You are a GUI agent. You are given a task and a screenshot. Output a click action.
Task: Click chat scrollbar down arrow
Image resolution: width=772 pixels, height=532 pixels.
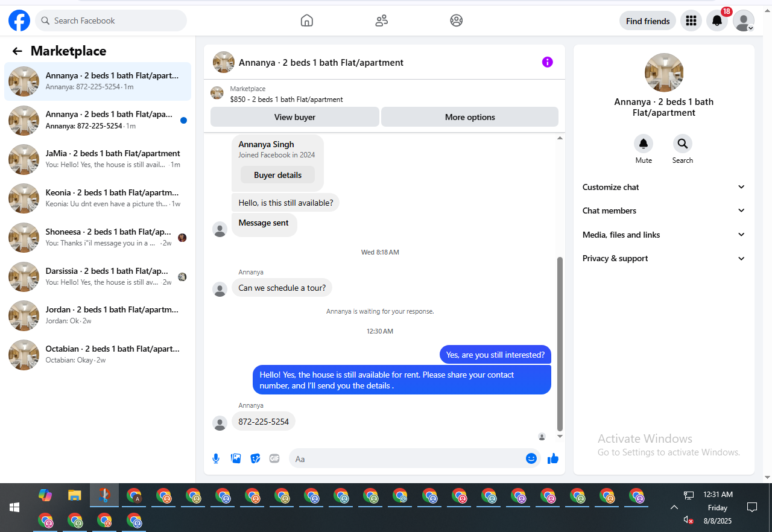(x=560, y=436)
